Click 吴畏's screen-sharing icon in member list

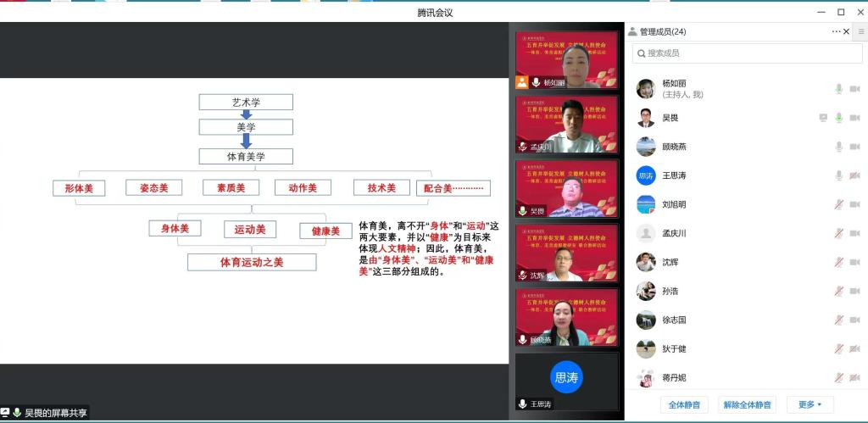(823, 118)
